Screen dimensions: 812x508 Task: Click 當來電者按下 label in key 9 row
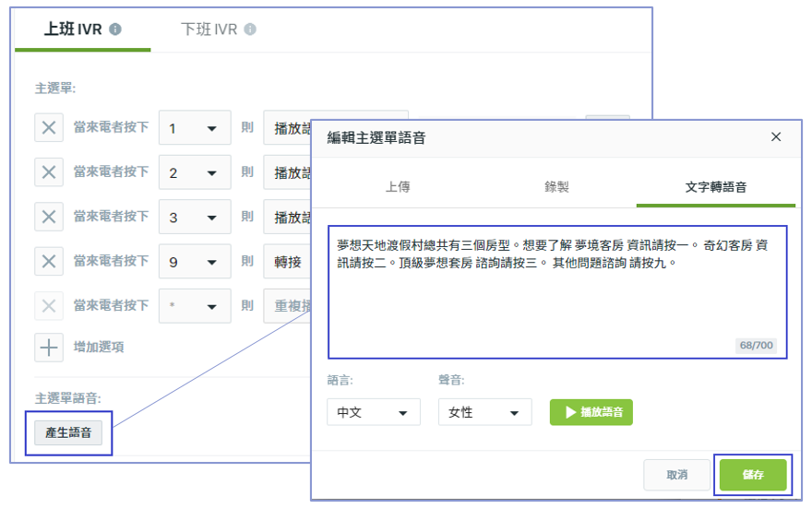tap(112, 261)
